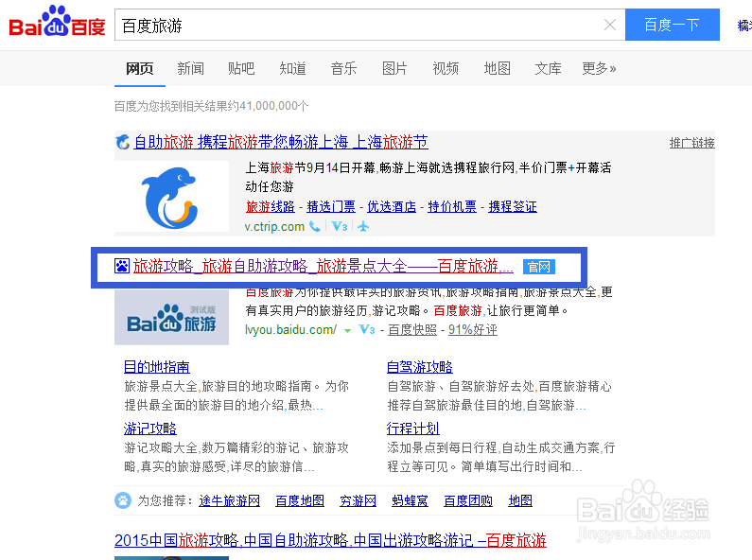Open the 百度团购 recommendation
The image size is (752, 560).
(x=468, y=501)
